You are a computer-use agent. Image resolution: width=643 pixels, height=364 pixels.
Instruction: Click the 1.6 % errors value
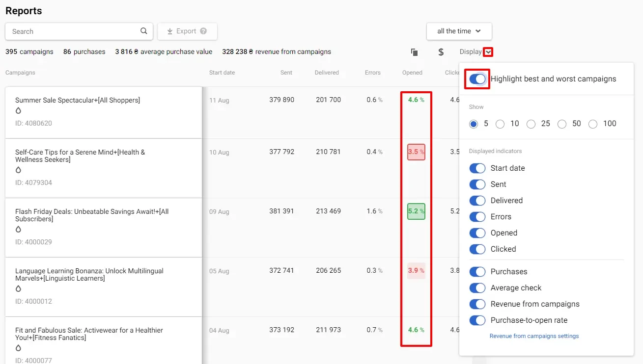pos(374,211)
